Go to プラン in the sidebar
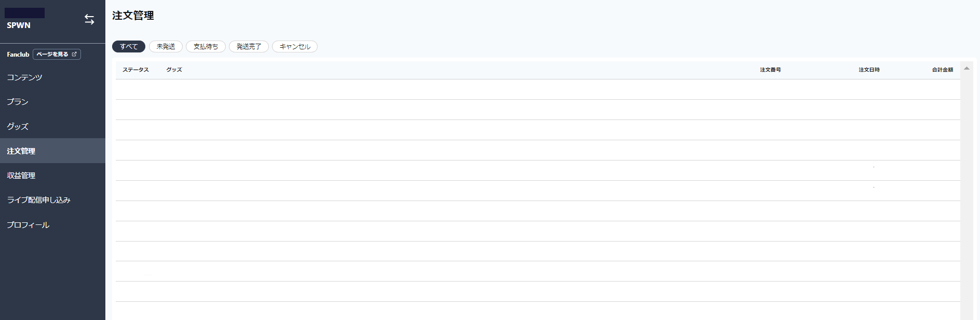980x320 pixels. coord(18,102)
